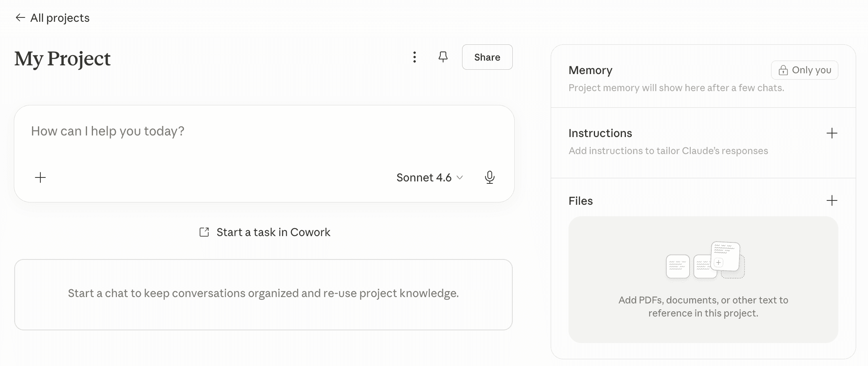
Task: Click the Share button
Action: tap(487, 57)
